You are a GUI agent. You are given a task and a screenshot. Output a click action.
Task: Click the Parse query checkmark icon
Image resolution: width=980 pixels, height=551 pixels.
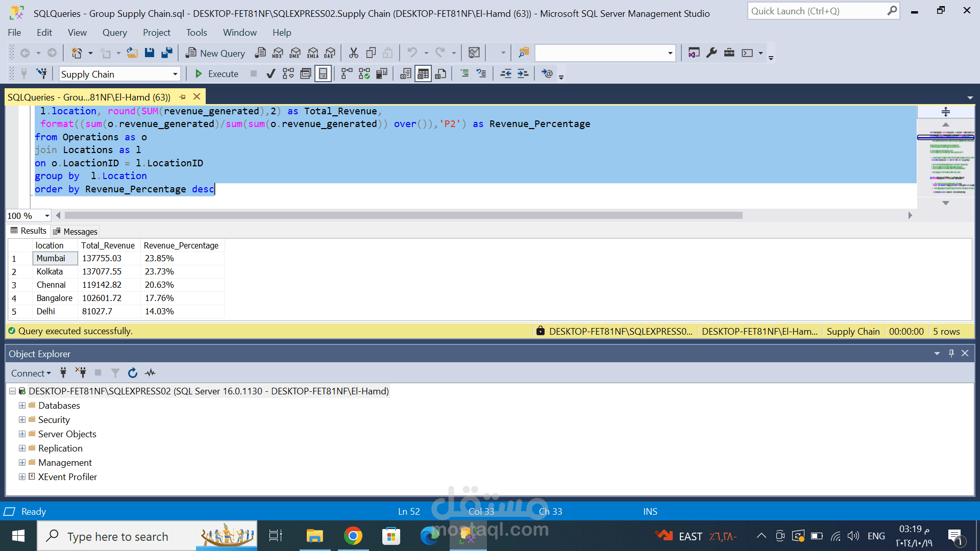[271, 74]
